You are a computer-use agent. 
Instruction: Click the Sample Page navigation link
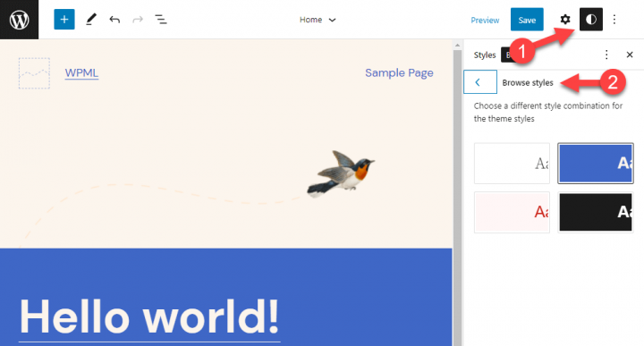pyautogui.click(x=399, y=73)
